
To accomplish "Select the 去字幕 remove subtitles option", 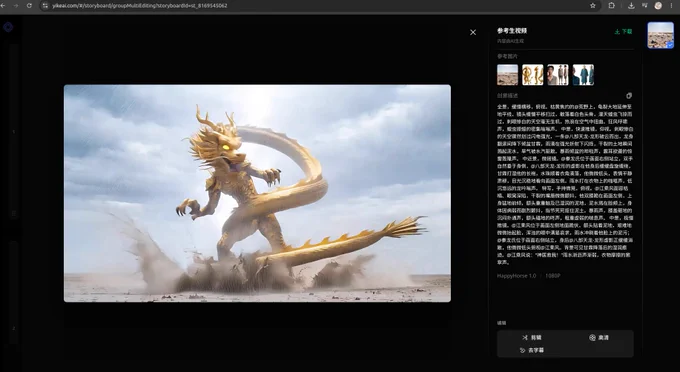I will 532,350.
